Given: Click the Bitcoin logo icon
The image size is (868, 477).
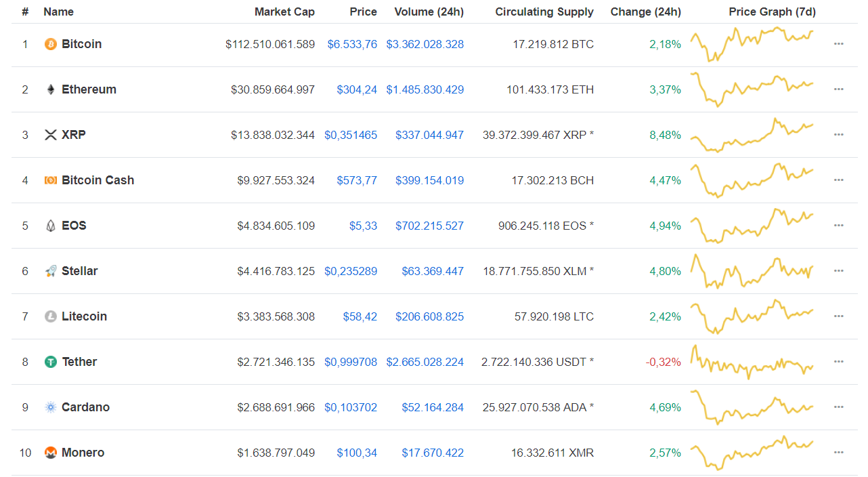Looking at the screenshot, I should click(x=49, y=44).
